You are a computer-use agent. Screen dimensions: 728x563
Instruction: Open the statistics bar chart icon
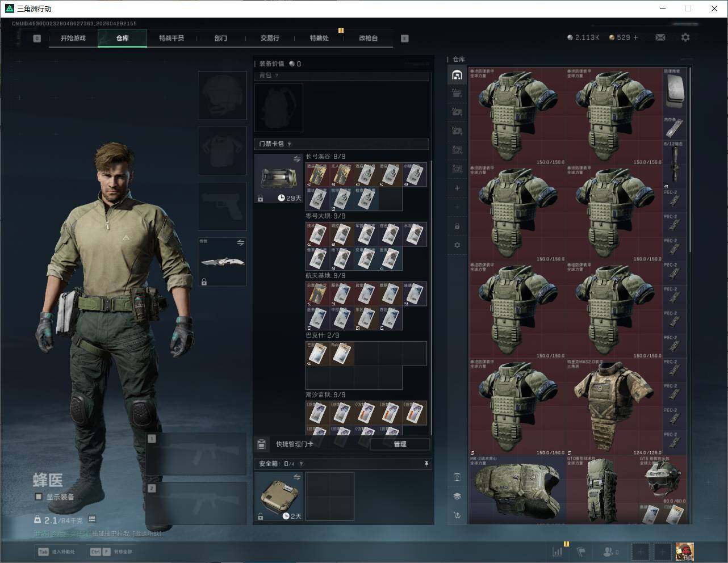click(x=558, y=551)
